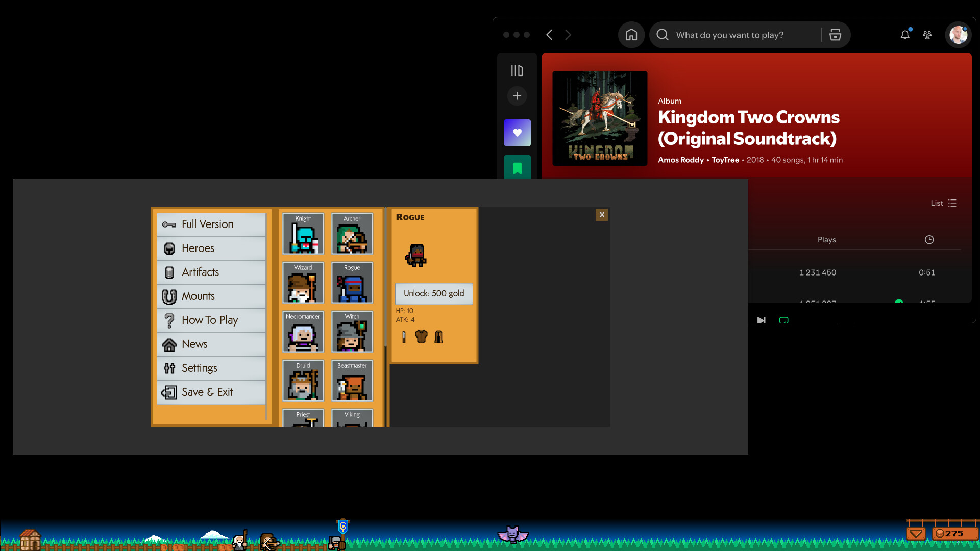Viewport: 980px width, 551px height.
Task: Open the notifications bell
Action: [x=905, y=35]
